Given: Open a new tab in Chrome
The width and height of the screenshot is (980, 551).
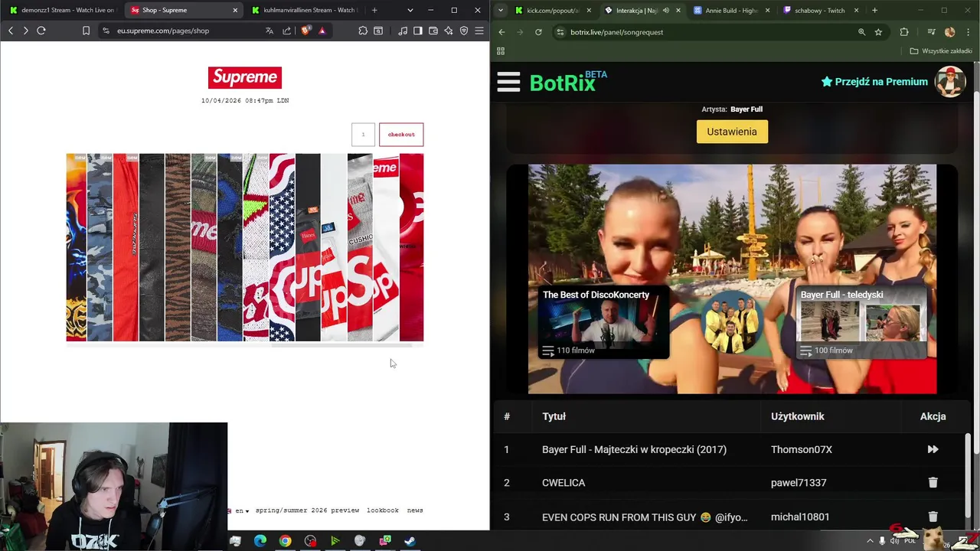Looking at the screenshot, I should click(874, 10).
